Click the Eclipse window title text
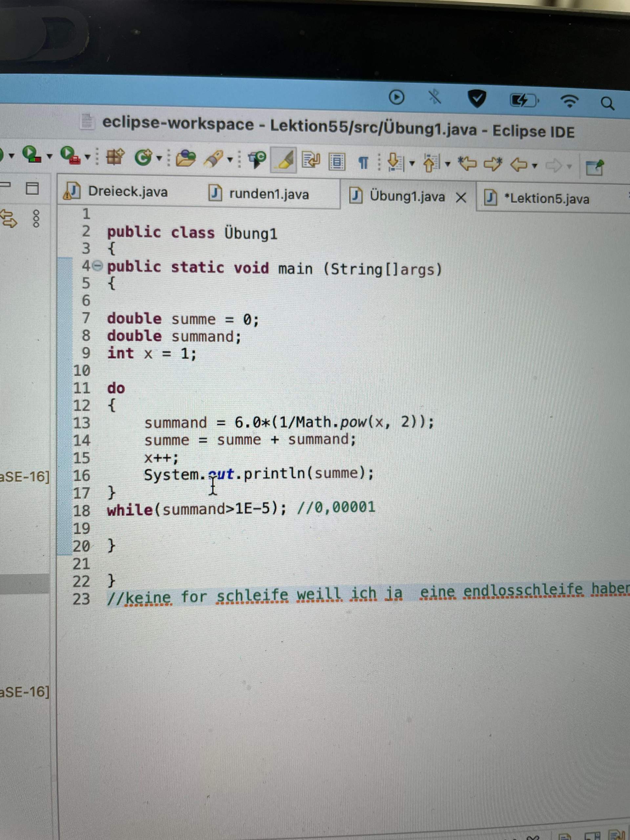 [x=338, y=127]
